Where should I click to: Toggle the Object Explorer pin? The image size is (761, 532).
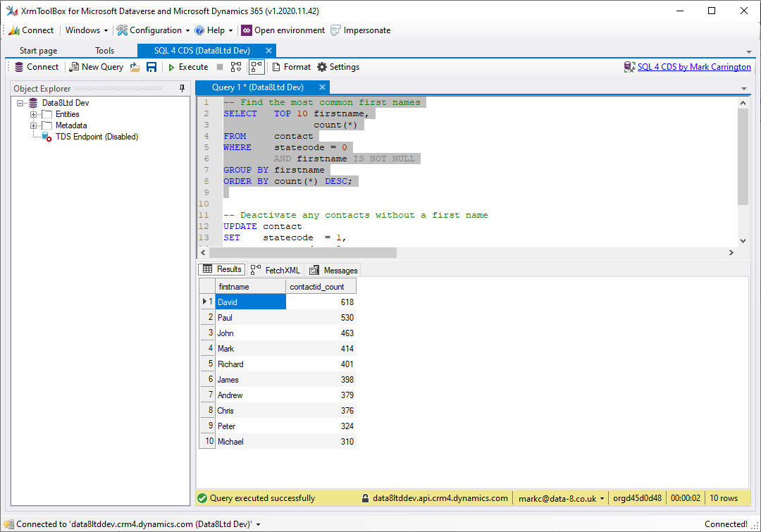coord(181,89)
